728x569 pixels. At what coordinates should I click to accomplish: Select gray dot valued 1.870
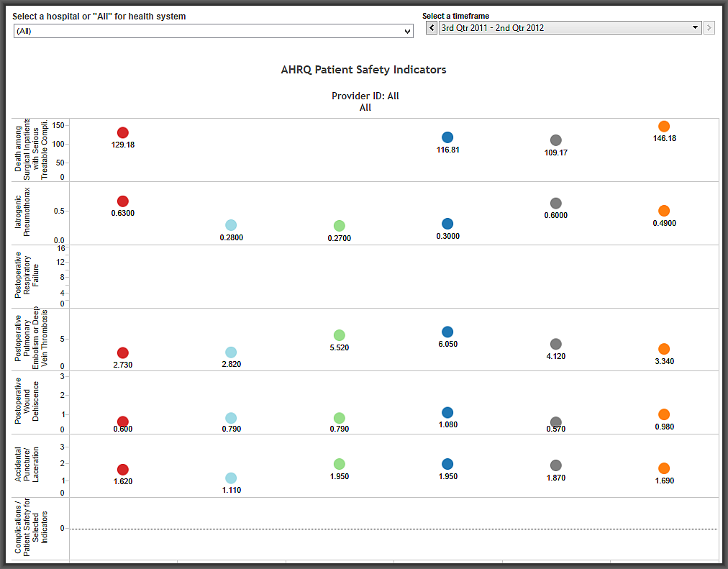coord(556,465)
